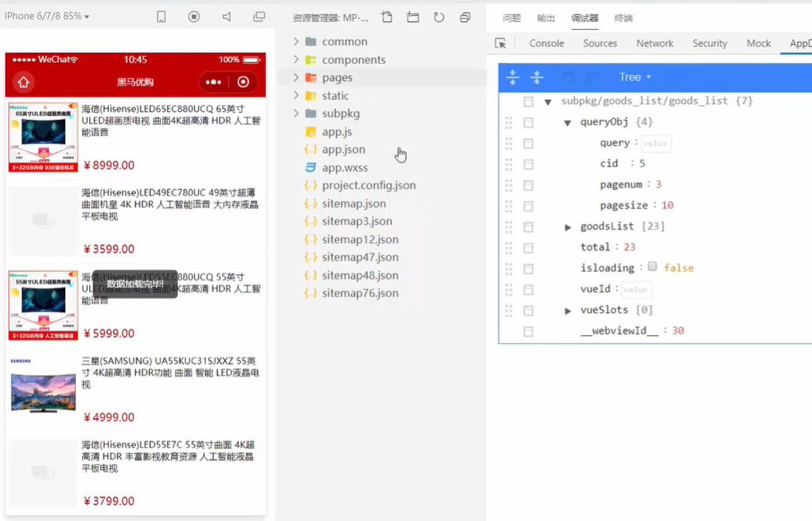
Task: Click the phone device rotate icon
Action: 161,17
